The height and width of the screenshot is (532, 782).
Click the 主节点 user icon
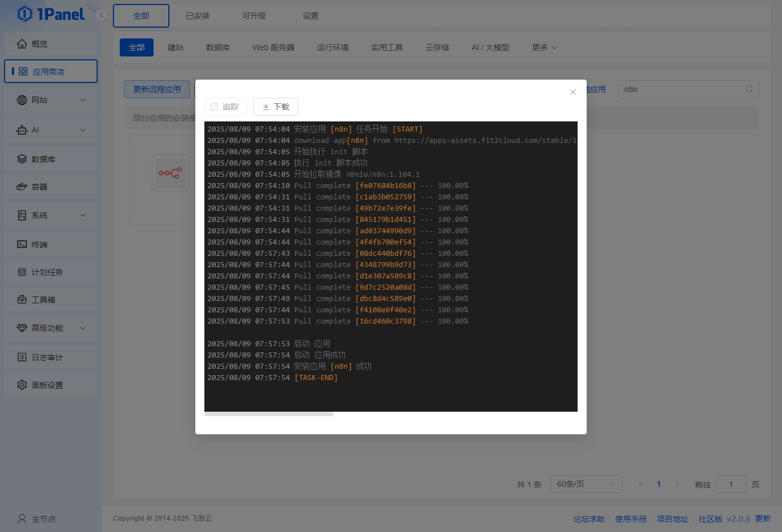[22, 518]
